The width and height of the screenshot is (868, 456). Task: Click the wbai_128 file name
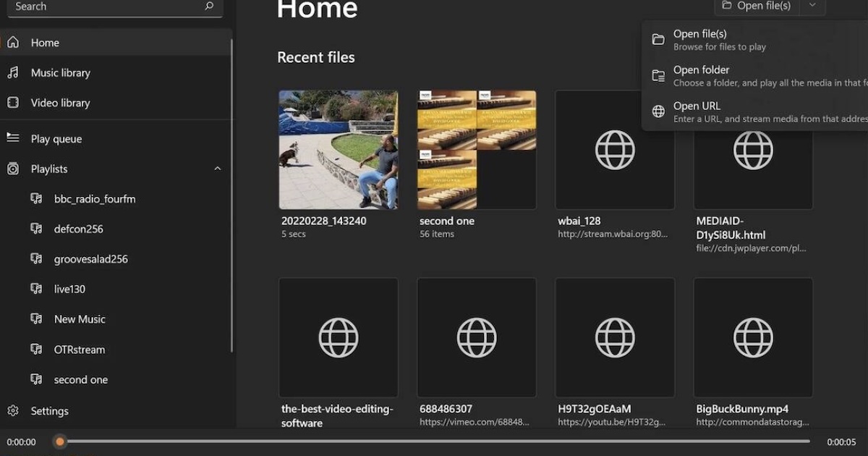point(579,221)
